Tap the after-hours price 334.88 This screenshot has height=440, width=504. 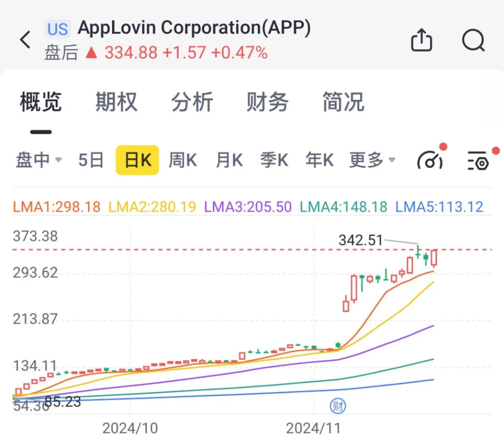click(131, 53)
